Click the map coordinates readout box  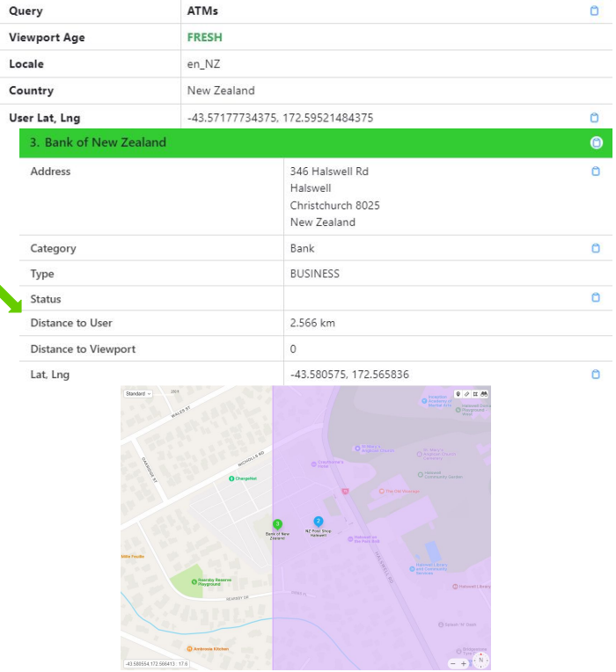[x=157, y=664]
